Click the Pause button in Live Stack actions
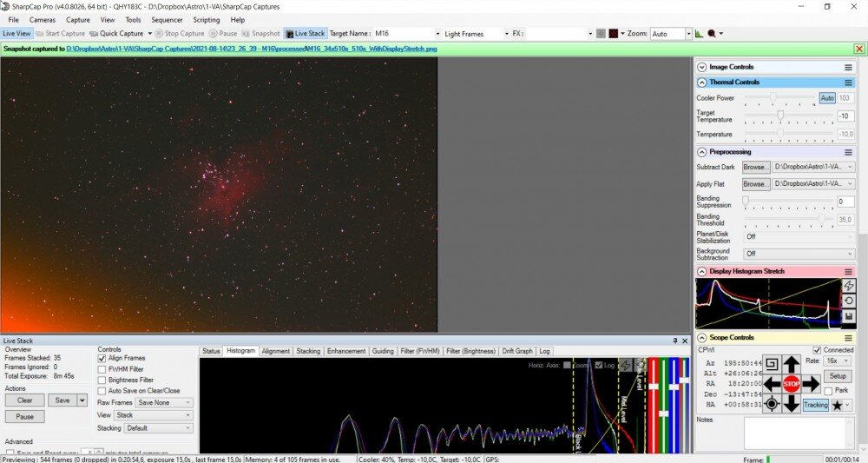This screenshot has height=463, width=868. (x=25, y=416)
